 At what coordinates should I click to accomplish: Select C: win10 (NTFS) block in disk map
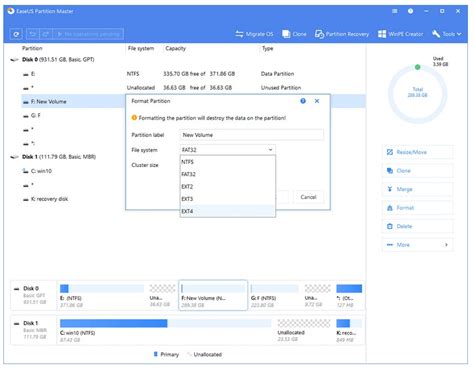(x=166, y=330)
